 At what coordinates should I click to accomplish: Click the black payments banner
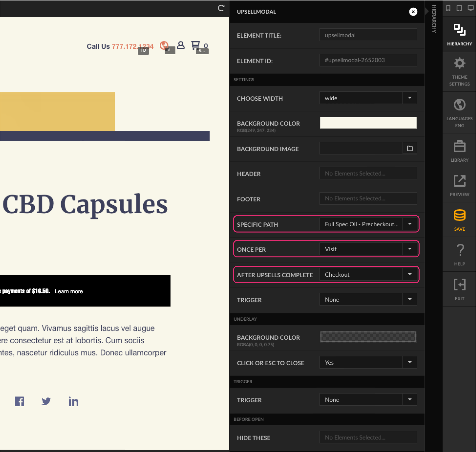coord(85,290)
